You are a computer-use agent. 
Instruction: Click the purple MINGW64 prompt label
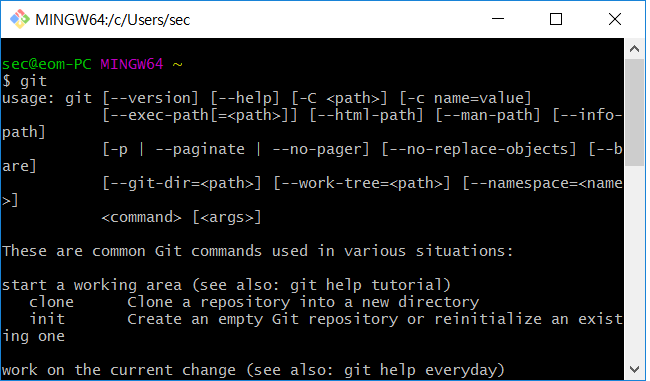point(132,64)
